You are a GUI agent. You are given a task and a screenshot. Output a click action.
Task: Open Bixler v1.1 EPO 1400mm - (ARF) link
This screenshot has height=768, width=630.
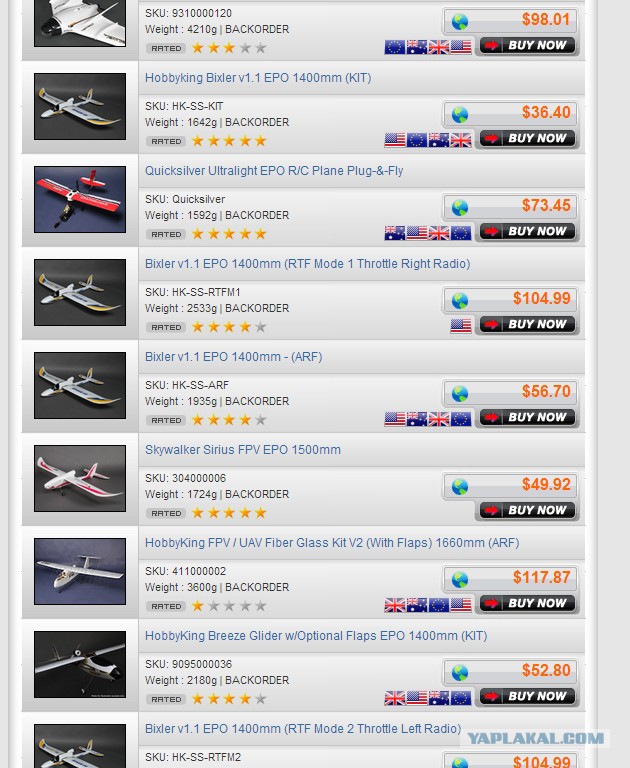[234, 357]
